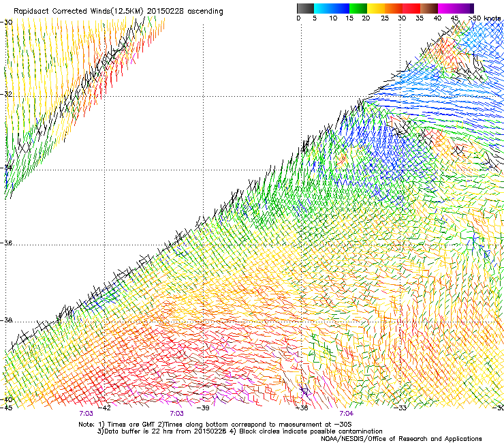Click the -33 longitude axis label
Screen dimensions: 504x443
400,408
